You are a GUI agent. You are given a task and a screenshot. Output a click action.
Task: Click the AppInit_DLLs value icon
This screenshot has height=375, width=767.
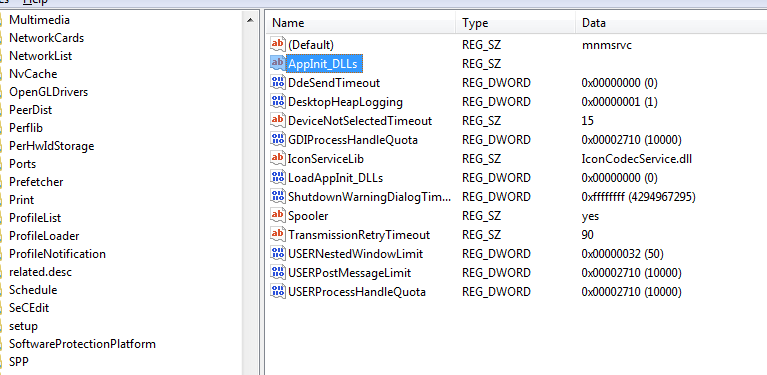pyautogui.click(x=277, y=63)
